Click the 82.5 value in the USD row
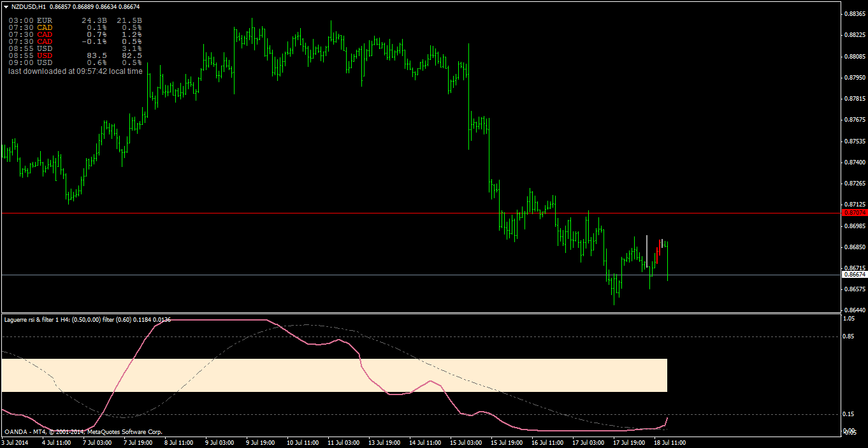The image size is (868, 448). pos(132,55)
